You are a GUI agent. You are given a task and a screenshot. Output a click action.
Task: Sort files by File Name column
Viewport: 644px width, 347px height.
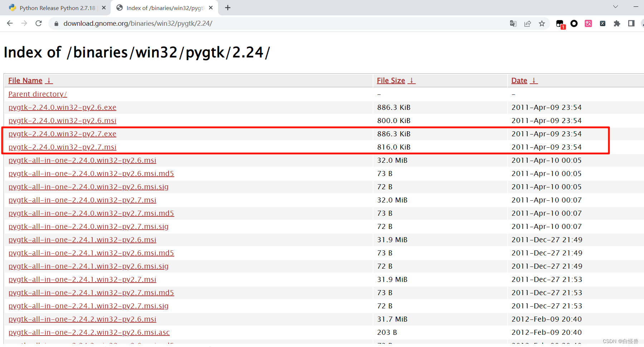25,80
